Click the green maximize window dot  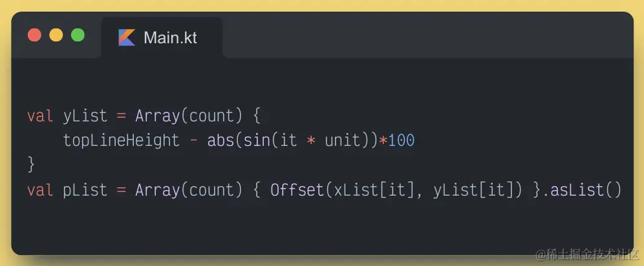pyautogui.click(x=78, y=36)
